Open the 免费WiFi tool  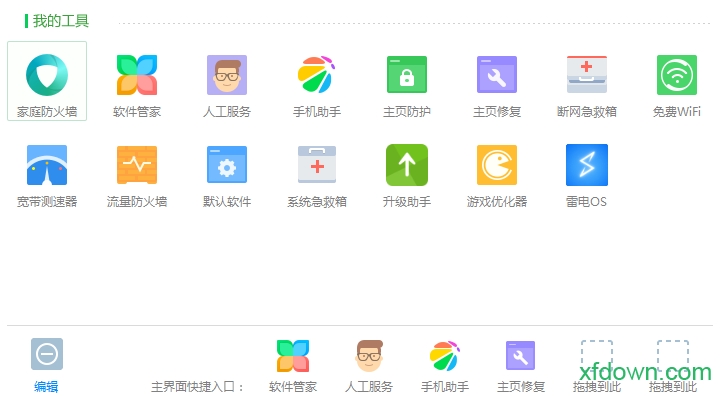tap(677, 75)
